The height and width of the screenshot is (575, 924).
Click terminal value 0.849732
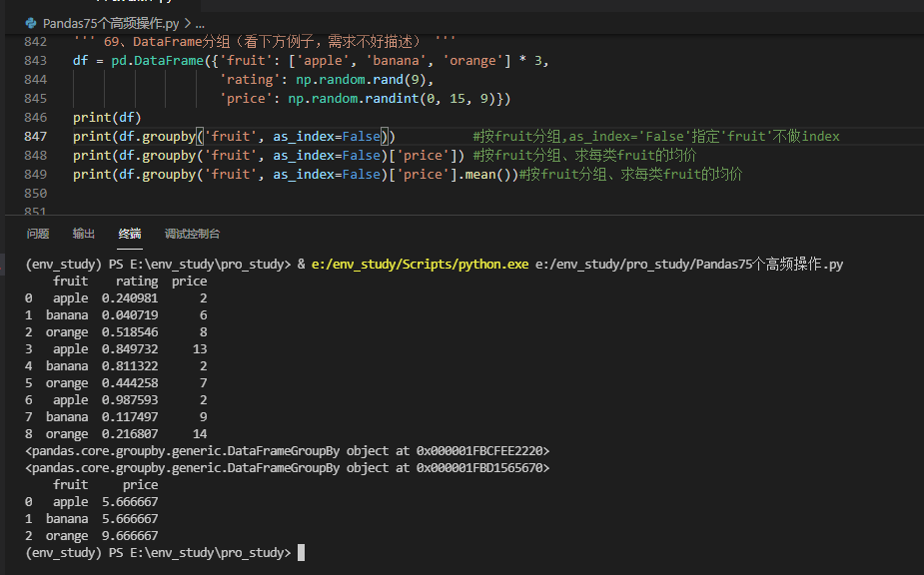130,349
